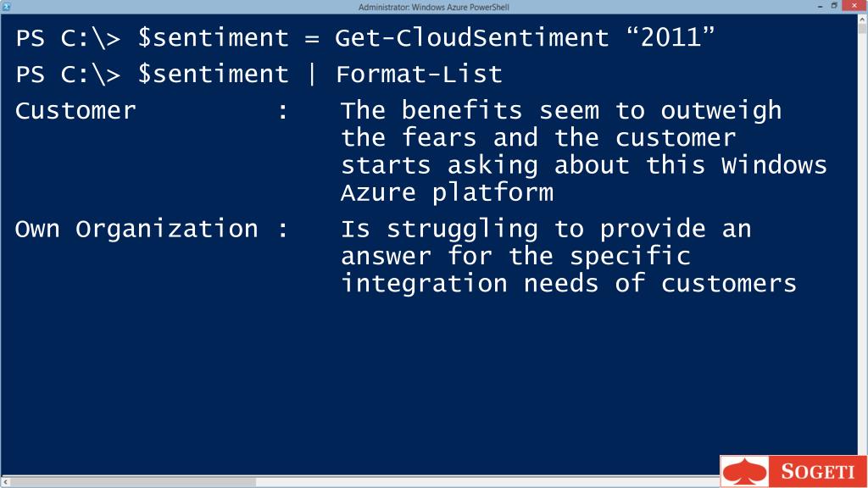Click the empty horizontal scrollbar track

[487, 482]
